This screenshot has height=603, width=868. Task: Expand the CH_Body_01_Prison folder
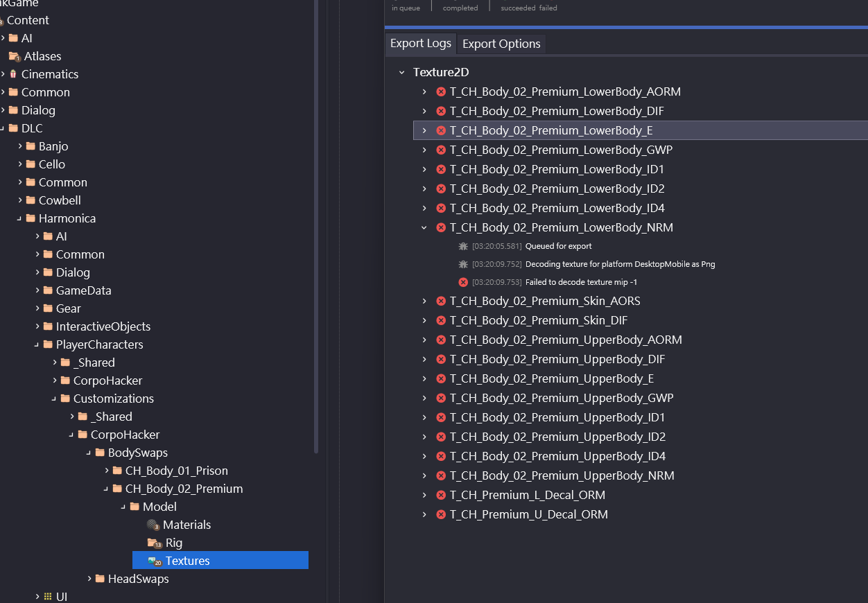[x=107, y=471]
